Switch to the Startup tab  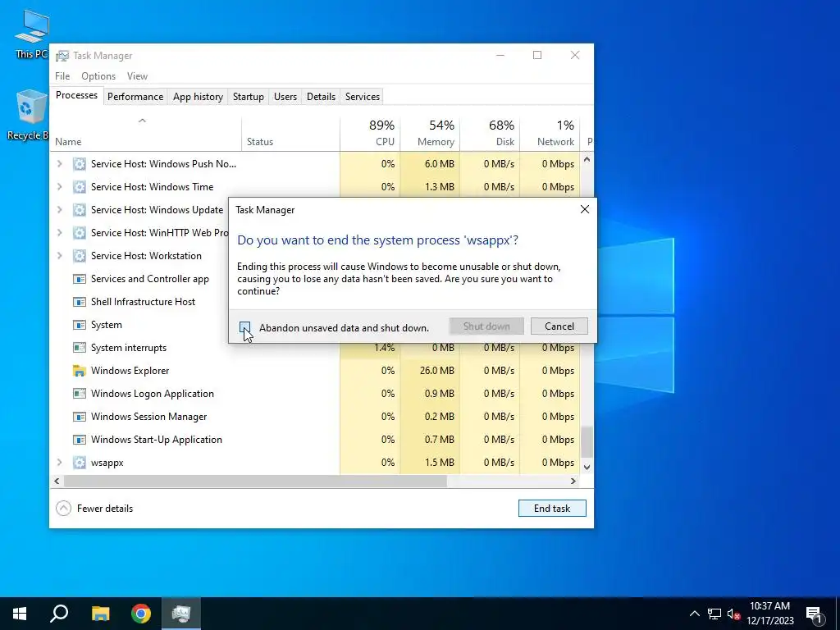click(x=248, y=97)
